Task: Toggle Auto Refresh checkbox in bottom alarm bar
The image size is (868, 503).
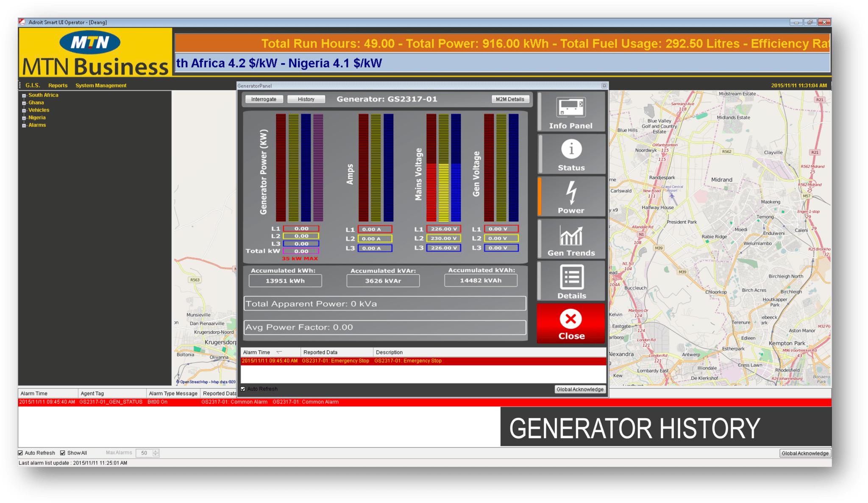Action: tap(20, 453)
